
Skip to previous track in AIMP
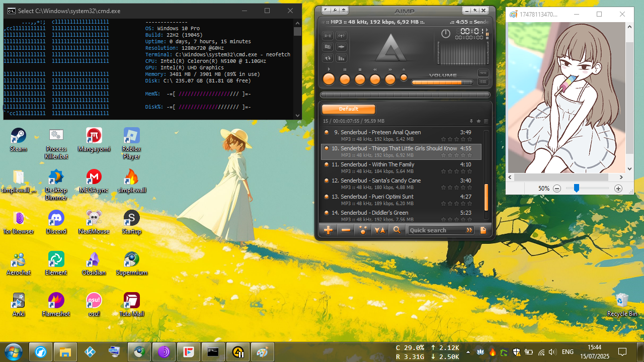(x=375, y=79)
